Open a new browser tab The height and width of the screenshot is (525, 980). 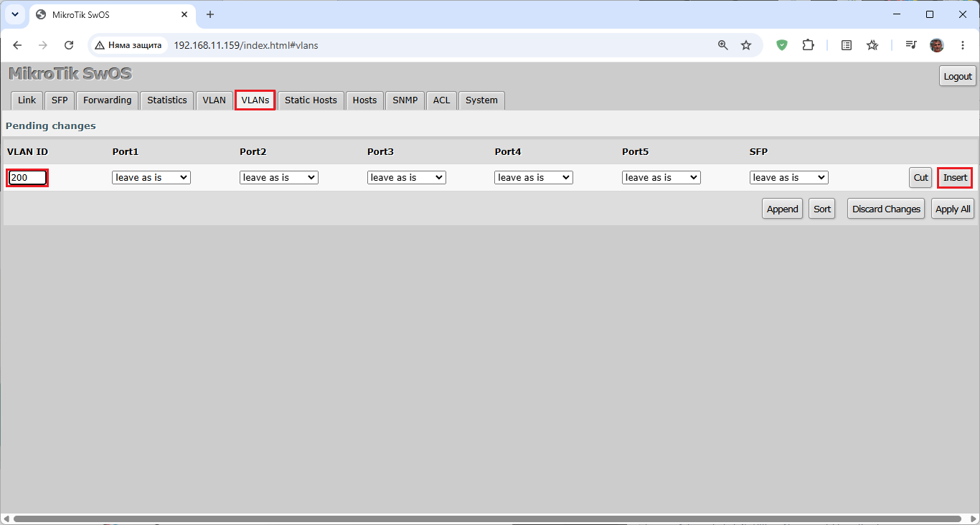(x=210, y=14)
